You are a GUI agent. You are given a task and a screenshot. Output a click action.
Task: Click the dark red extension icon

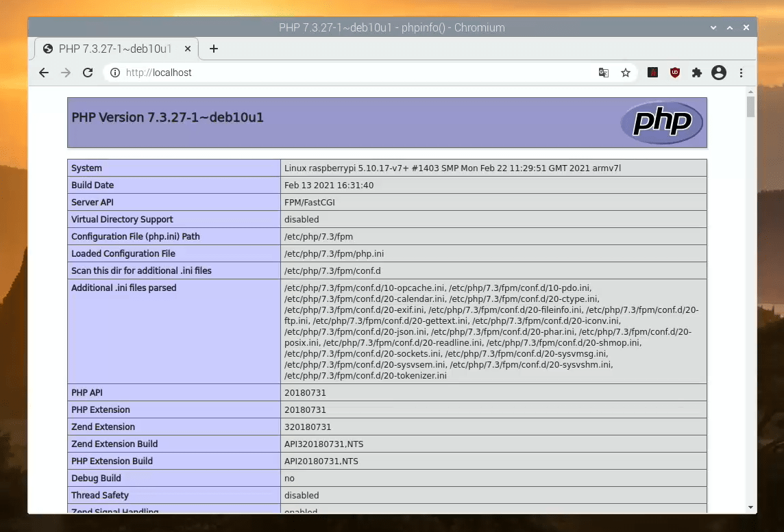pos(652,73)
